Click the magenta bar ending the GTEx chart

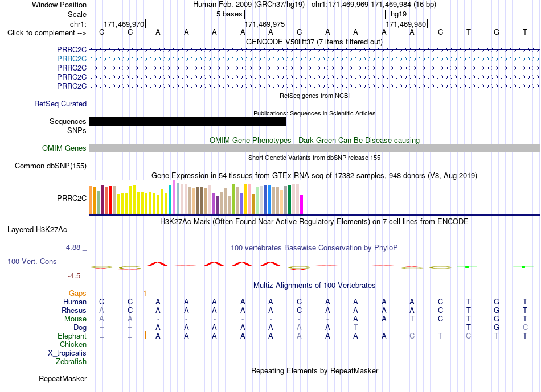(x=302, y=204)
